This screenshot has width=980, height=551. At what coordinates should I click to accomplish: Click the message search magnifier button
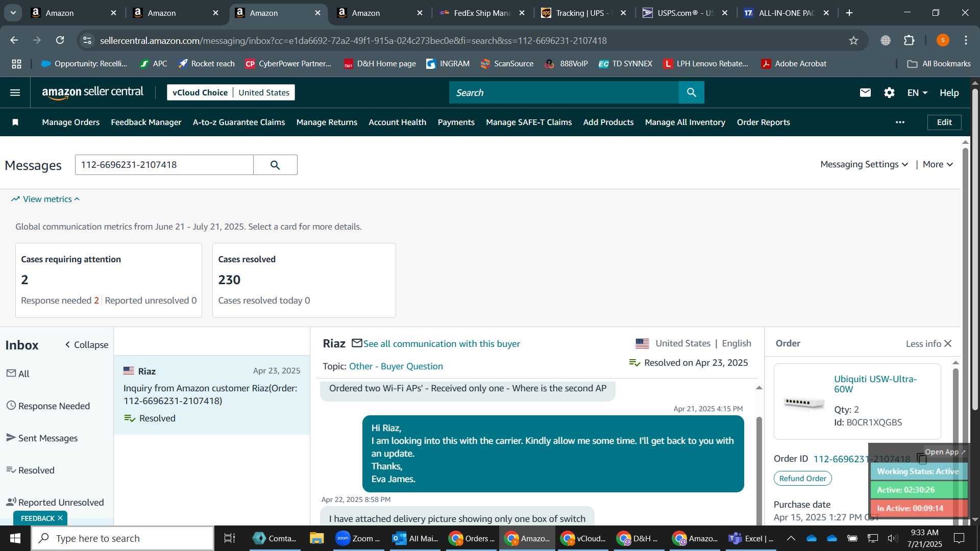click(x=275, y=165)
